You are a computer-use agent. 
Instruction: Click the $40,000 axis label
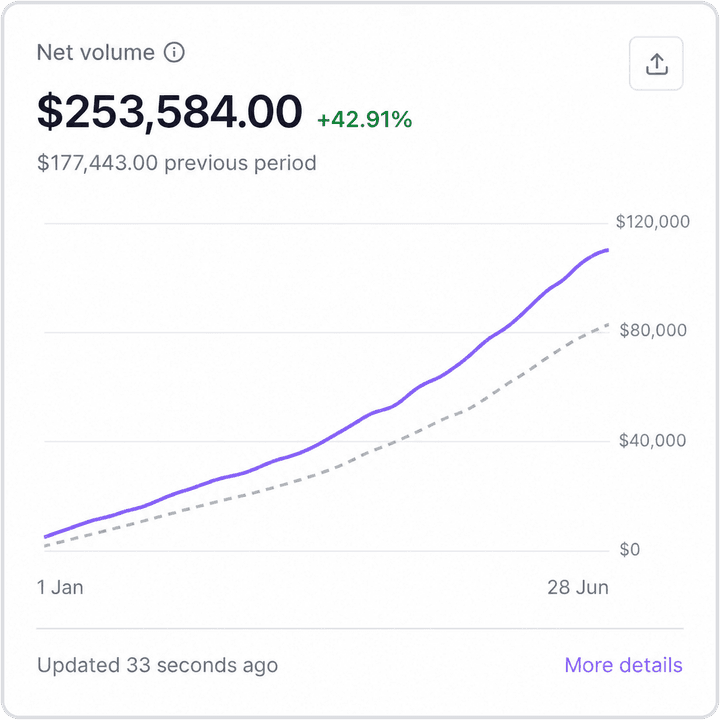[x=652, y=440]
